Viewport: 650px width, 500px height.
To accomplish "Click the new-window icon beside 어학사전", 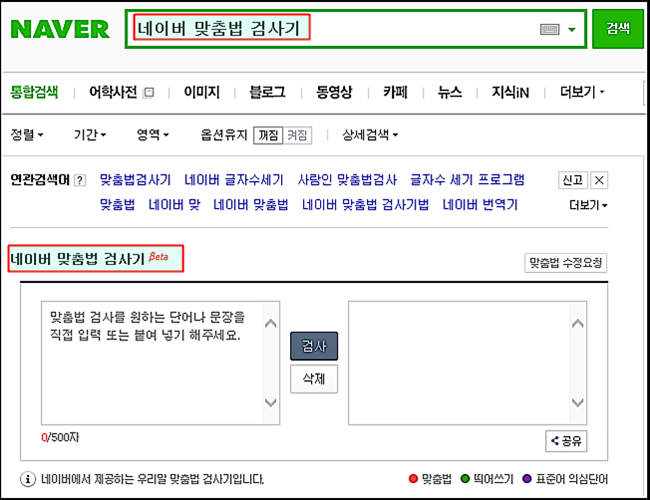I will (x=148, y=92).
